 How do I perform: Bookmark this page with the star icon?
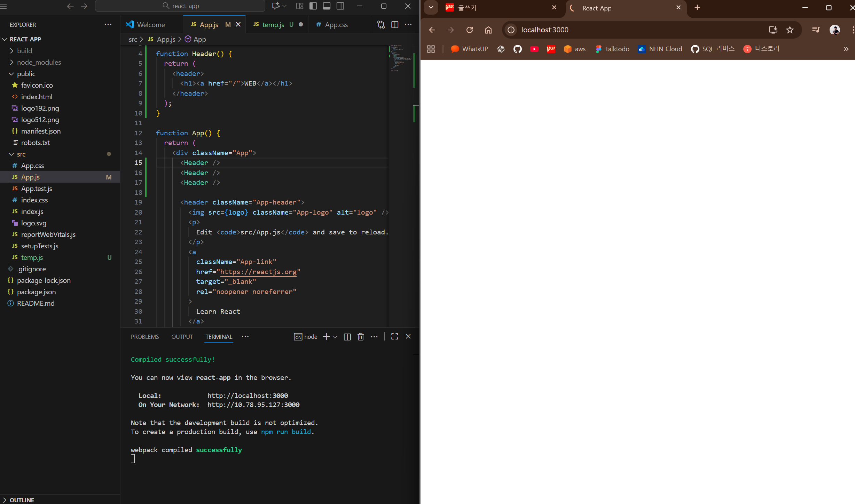790,30
